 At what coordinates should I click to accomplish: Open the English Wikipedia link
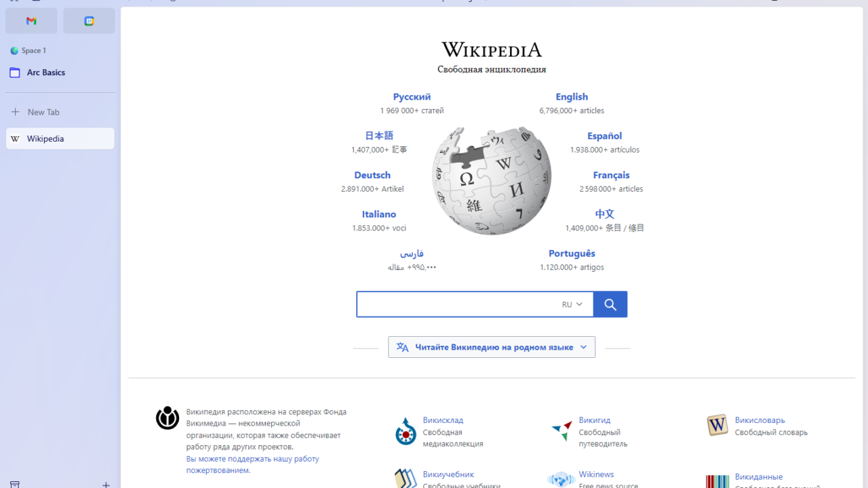[572, 97]
